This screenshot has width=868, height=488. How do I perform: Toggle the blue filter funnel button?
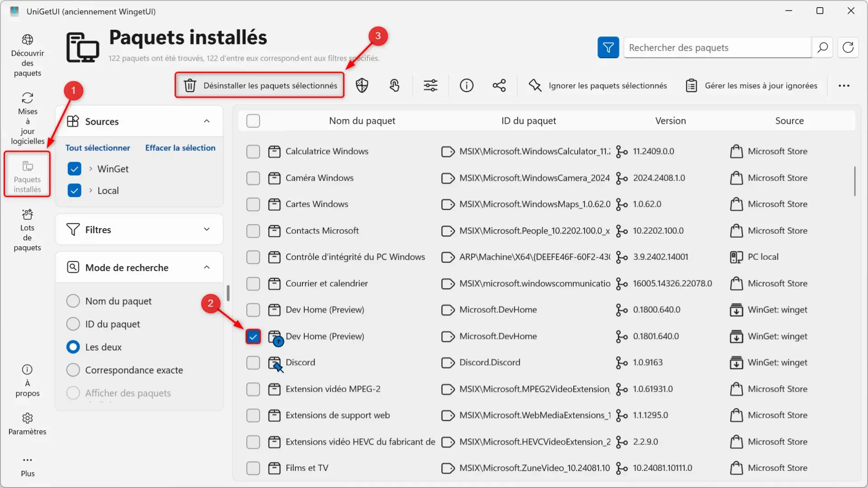point(608,47)
